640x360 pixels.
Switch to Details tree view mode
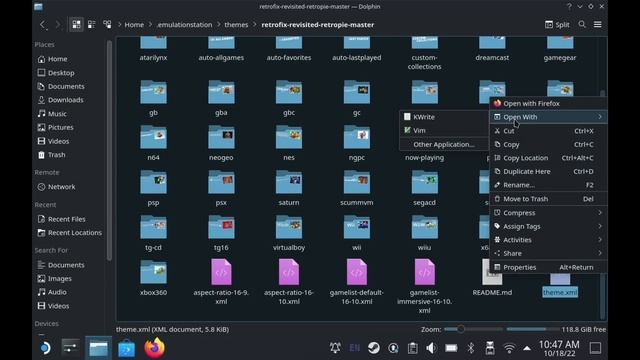click(107, 24)
